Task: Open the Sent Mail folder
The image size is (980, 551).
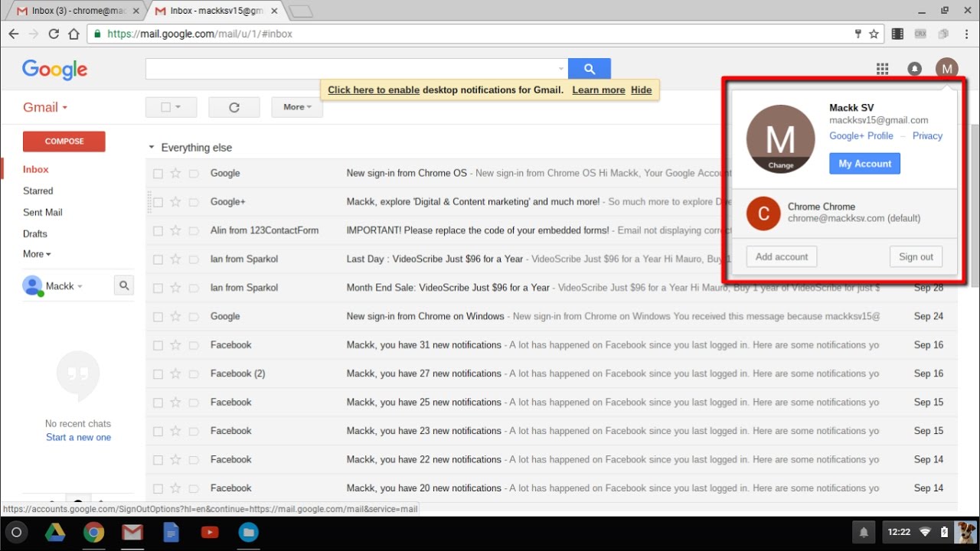Action: pos(43,212)
